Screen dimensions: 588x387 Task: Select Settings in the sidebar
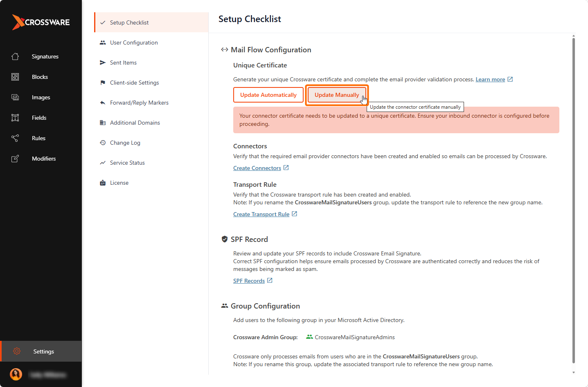[x=41, y=351]
